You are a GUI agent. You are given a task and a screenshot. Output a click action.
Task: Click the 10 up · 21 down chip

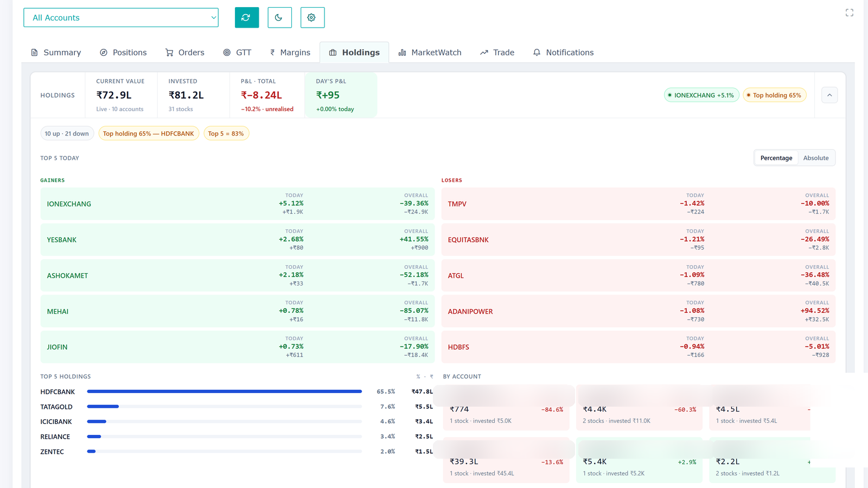click(67, 133)
